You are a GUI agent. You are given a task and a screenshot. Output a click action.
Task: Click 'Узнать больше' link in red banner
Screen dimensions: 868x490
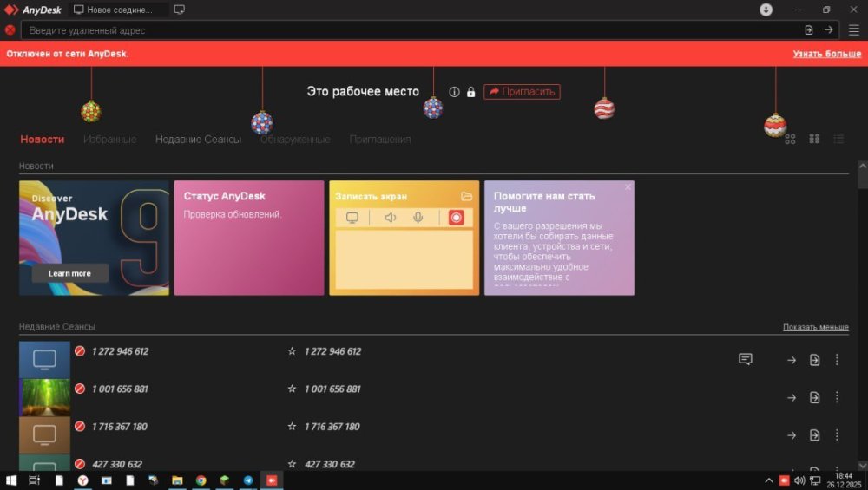(826, 54)
